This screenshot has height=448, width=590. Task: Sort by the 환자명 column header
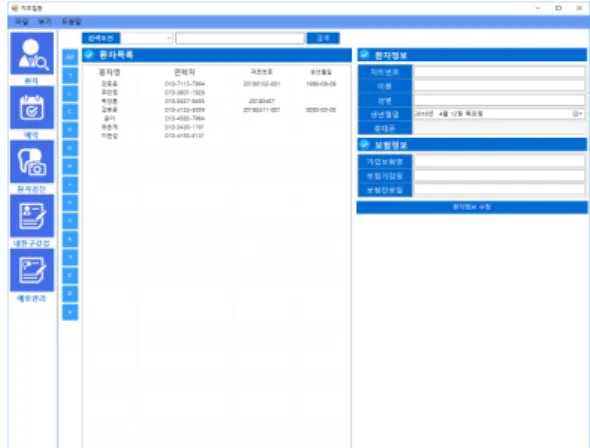click(x=109, y=72)
